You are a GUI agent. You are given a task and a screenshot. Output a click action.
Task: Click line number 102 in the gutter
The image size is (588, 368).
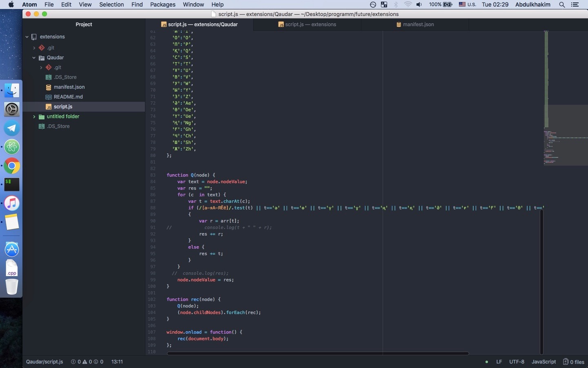(151, 299)
